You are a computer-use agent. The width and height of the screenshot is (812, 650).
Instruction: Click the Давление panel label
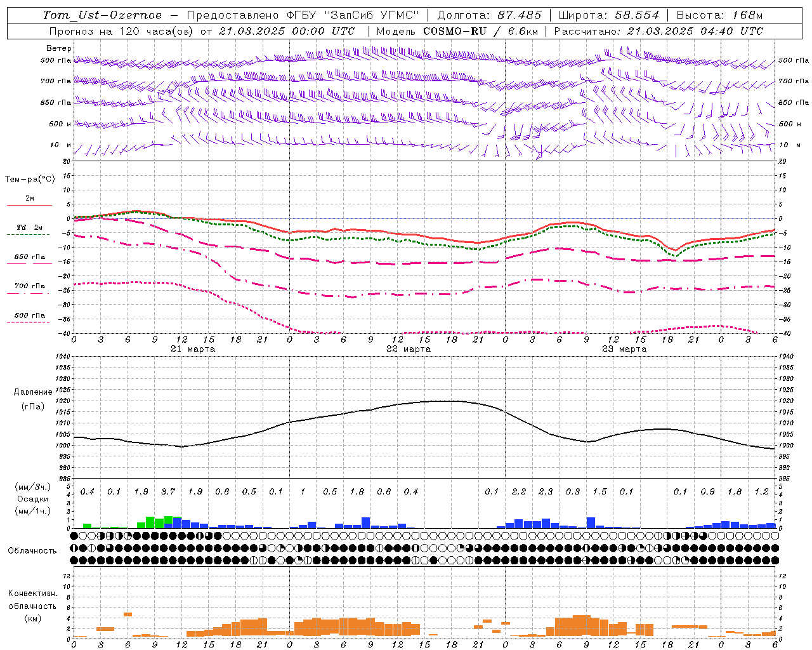point(33,392)
